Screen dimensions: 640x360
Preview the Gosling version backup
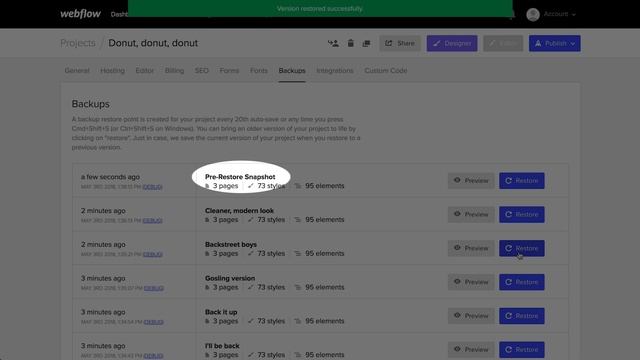(x=471, y=282)
